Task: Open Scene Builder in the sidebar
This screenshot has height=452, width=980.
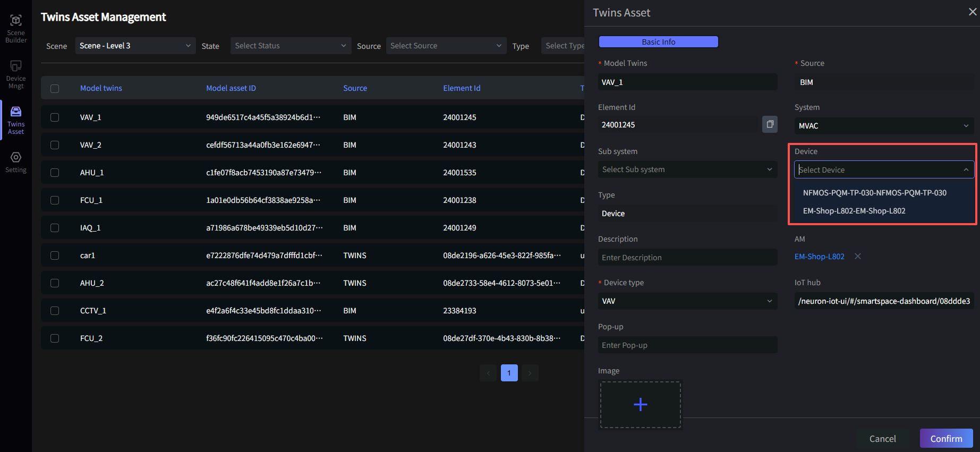Action: [16, 28]
